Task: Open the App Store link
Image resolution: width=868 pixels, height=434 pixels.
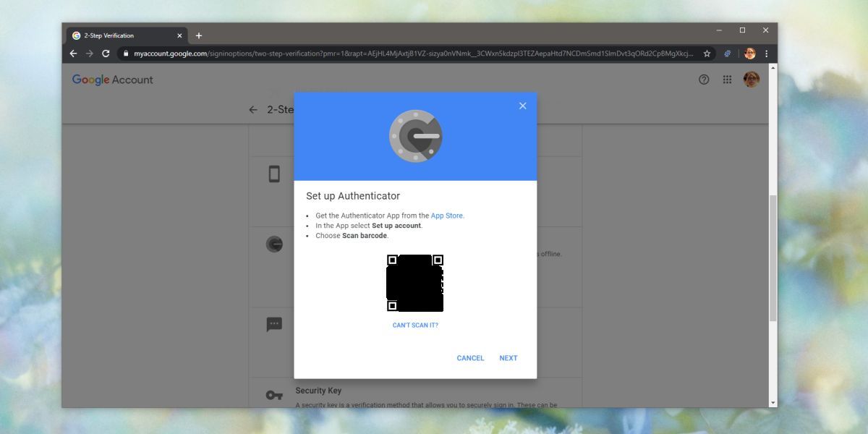Action: 447,215
